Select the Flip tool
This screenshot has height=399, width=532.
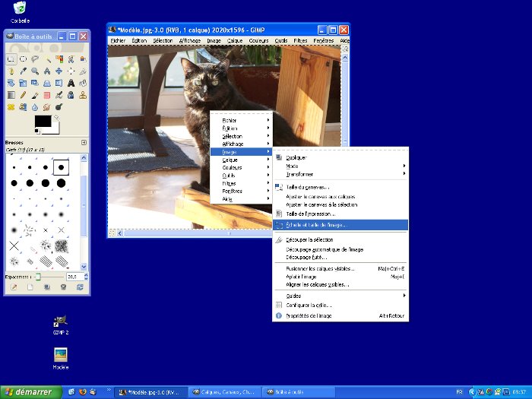[59, 83]
